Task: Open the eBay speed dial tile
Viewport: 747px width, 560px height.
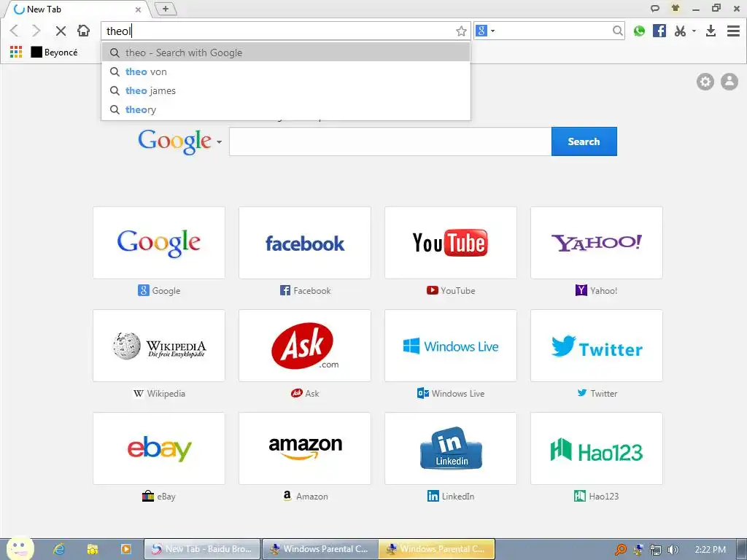Action: tap(159, 448)
